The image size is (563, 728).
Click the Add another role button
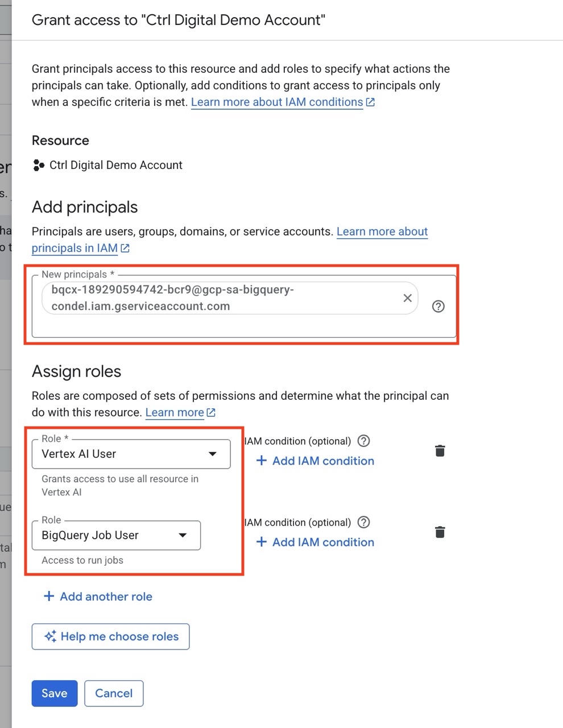pyautogui.click(x=106, y=597)
